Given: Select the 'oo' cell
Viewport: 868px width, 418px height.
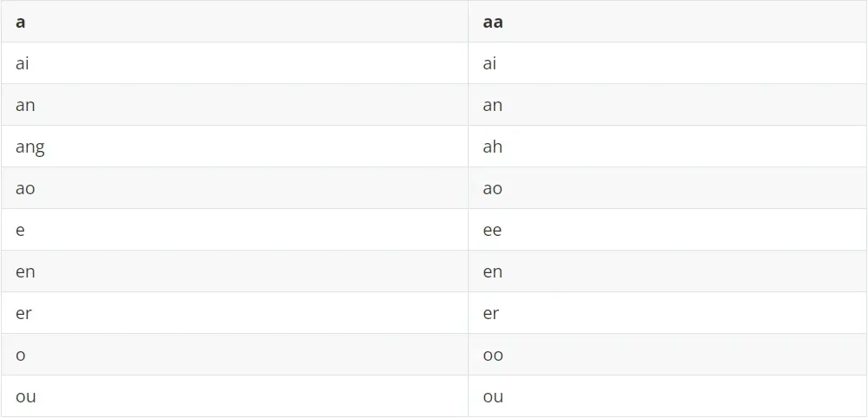Looking at the screenshot, I should coord(668,354).
